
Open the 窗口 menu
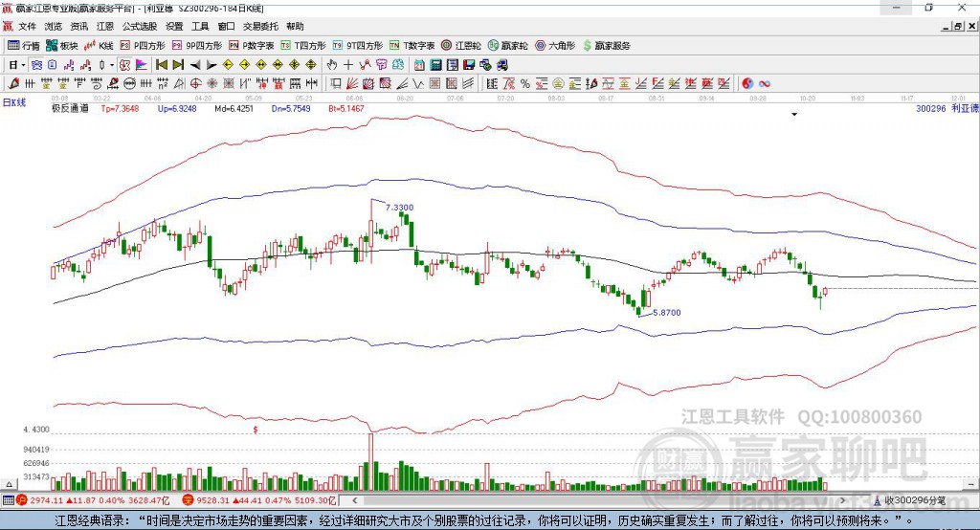[x=226, y=26]
